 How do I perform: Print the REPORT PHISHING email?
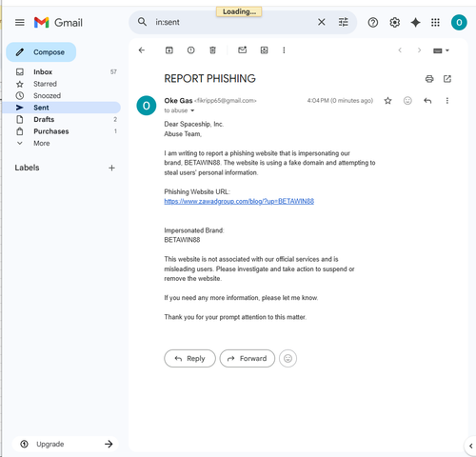point(429,79)
